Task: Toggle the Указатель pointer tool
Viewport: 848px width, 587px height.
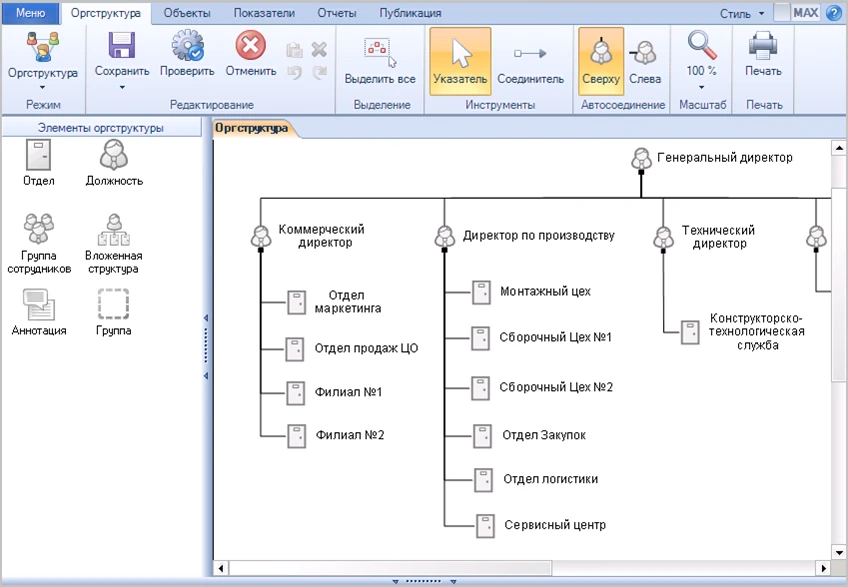Action: point(460,60)
